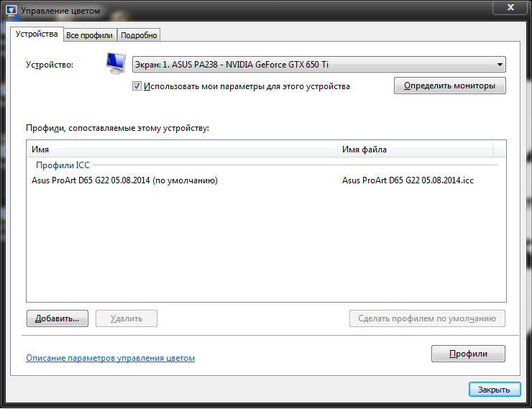Click the Color Management title bar icon

(x=12, y=11)
